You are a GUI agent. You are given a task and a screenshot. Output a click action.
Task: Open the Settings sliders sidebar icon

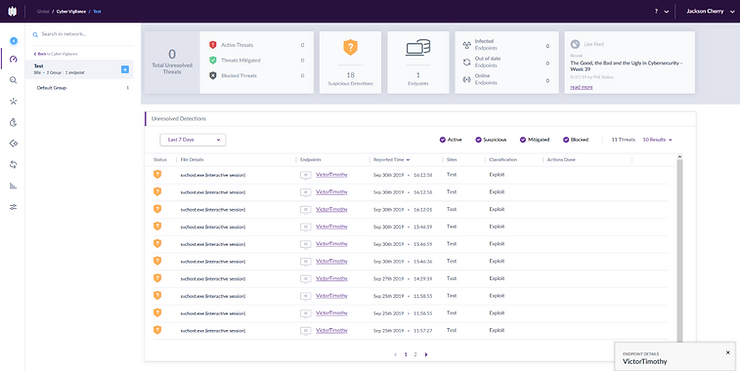coord(13,207)
